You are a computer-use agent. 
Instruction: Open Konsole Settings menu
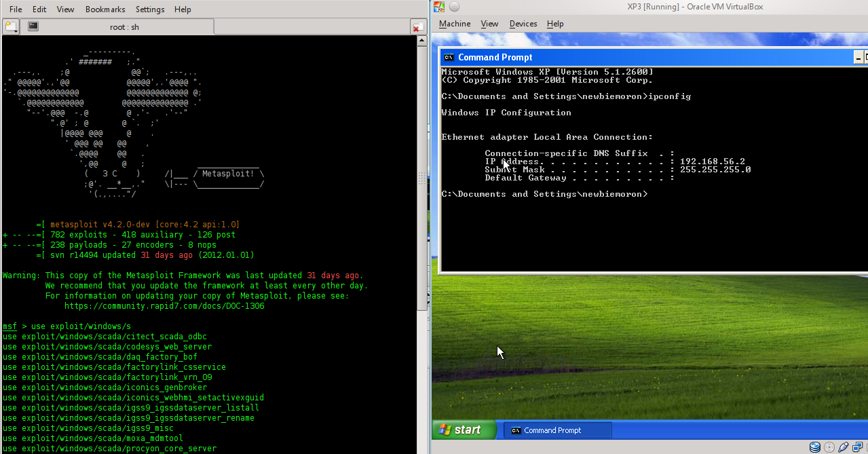(x=150, y=10)
